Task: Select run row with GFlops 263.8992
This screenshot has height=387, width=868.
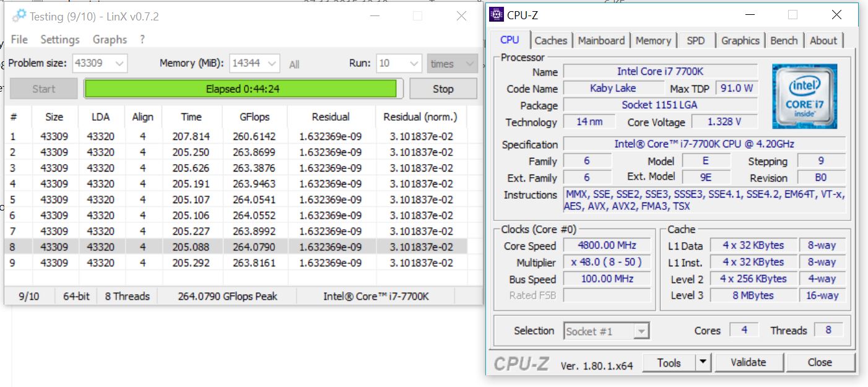Action: click(x=236, y=231)
